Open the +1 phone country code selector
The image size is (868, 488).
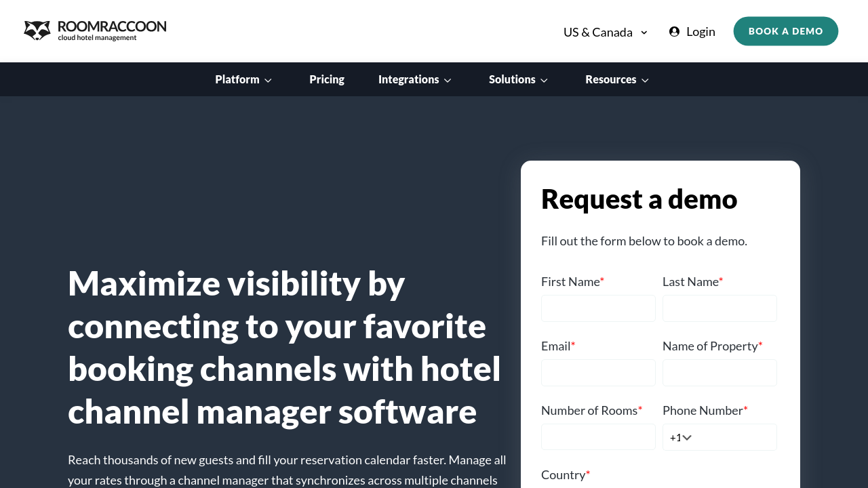point(680,438)
